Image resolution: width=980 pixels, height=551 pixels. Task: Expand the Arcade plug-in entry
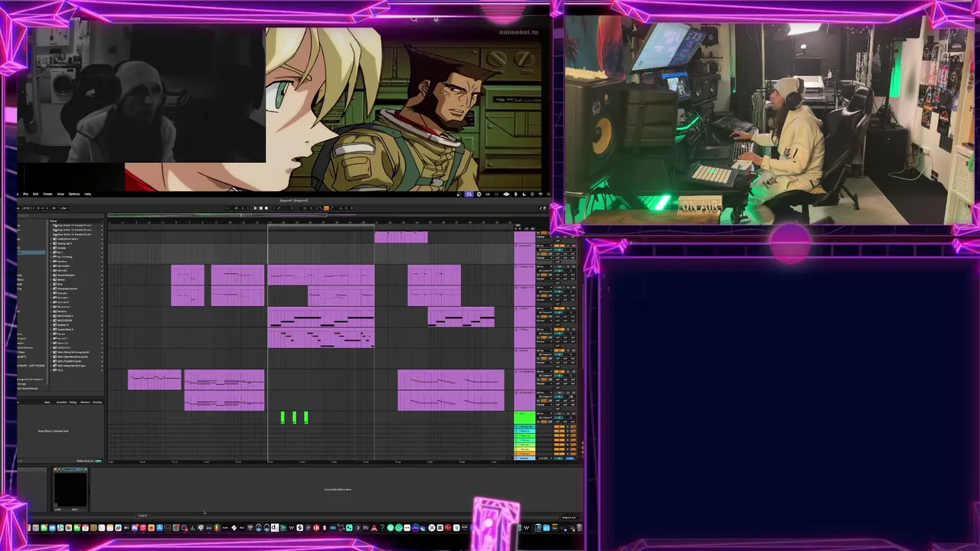pos(51,248)
